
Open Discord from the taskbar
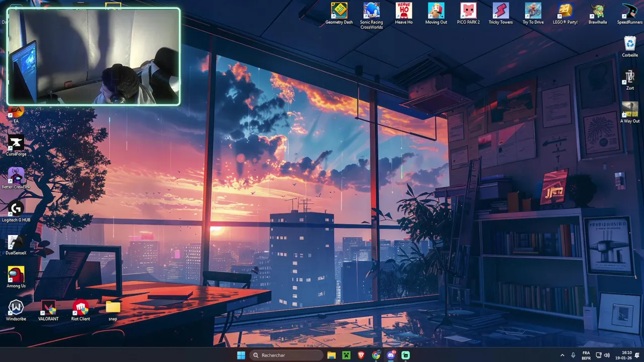pos(391,355)
